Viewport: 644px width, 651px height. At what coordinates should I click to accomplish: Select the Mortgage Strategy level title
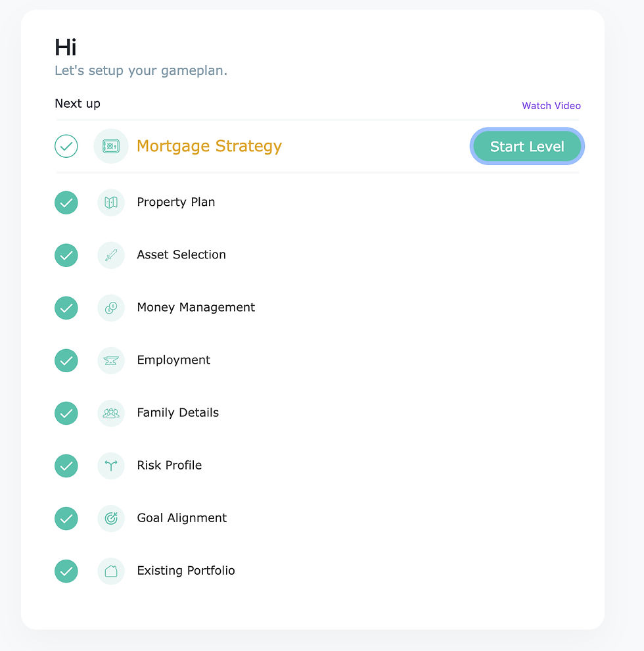(x=209, y=146)
